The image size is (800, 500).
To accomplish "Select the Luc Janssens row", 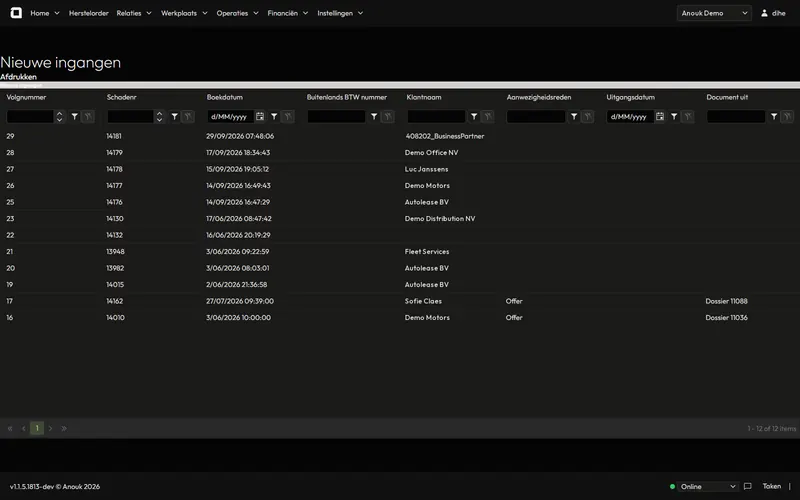I will click(x=400, y=169).
